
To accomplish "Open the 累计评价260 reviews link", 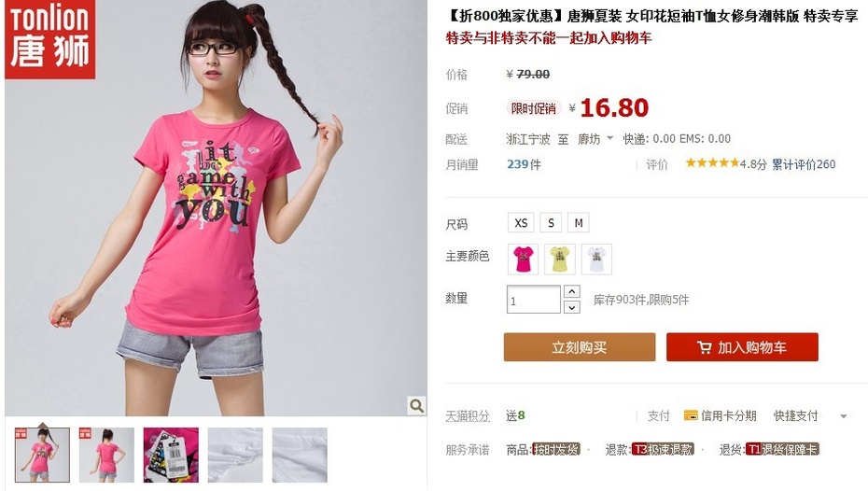I will pos(804,164).
